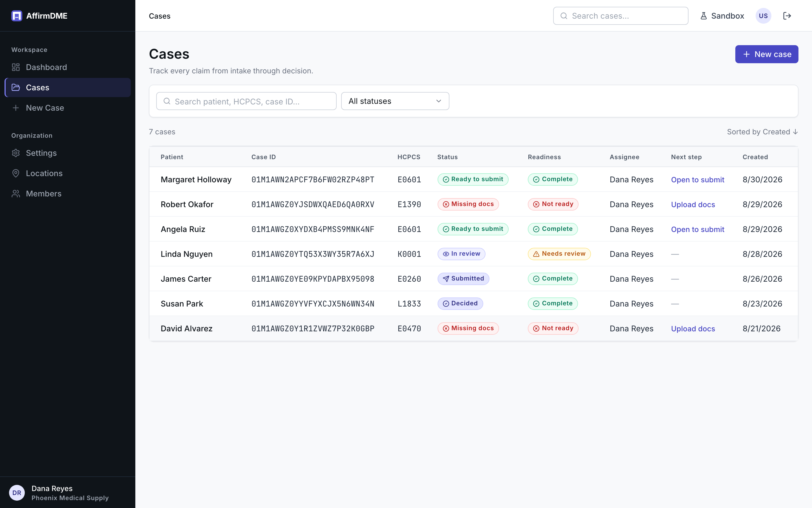
Task: Open Dashboard from the sidebar
Action: click(x=67, y=67)
